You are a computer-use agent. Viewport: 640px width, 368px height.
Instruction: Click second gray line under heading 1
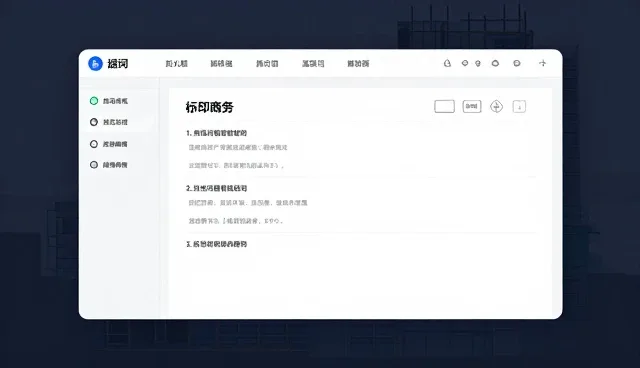(x=236, y=165)
